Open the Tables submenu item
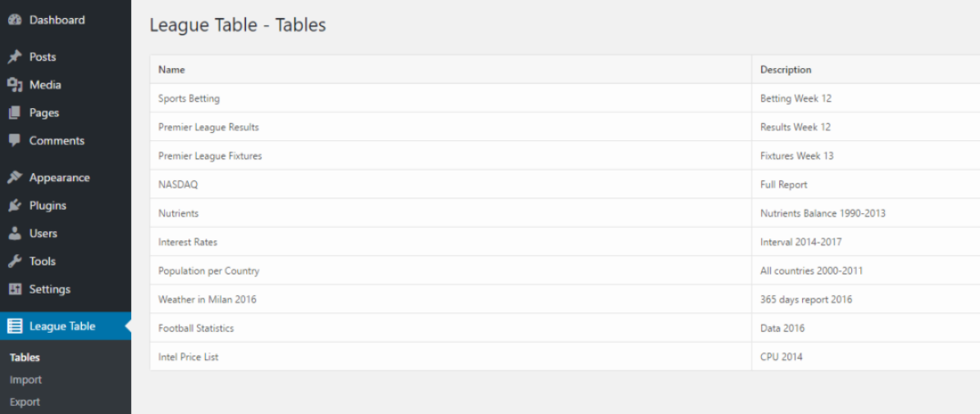980x414 pixels. coord(25,357)
